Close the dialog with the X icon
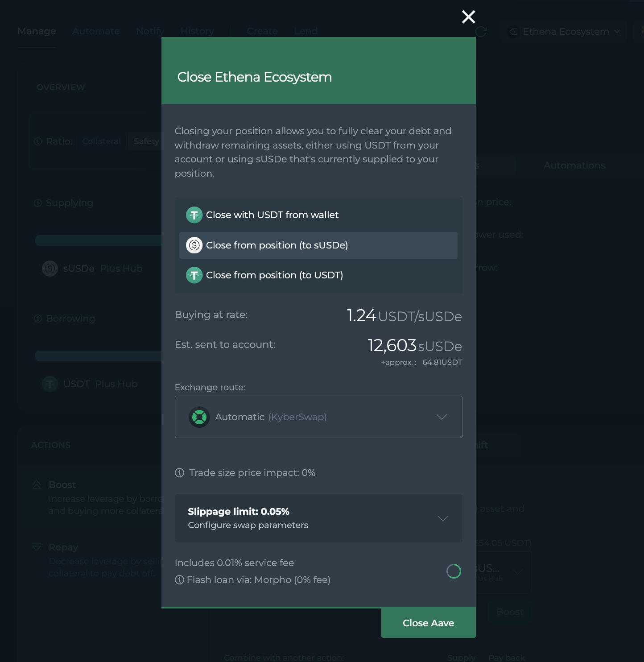Viewport: 644px width, 662px height. (x=468, y=17)
